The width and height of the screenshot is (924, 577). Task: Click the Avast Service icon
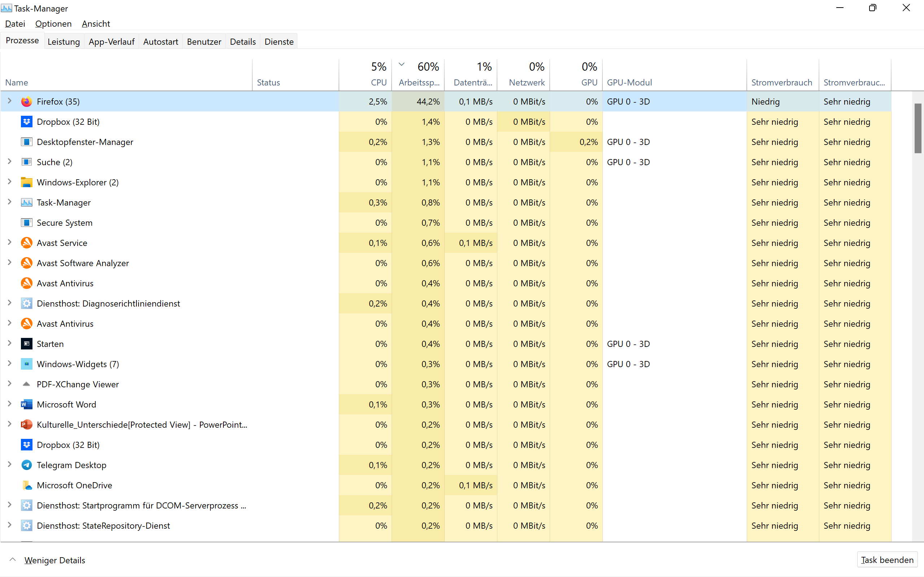[26, 243]
